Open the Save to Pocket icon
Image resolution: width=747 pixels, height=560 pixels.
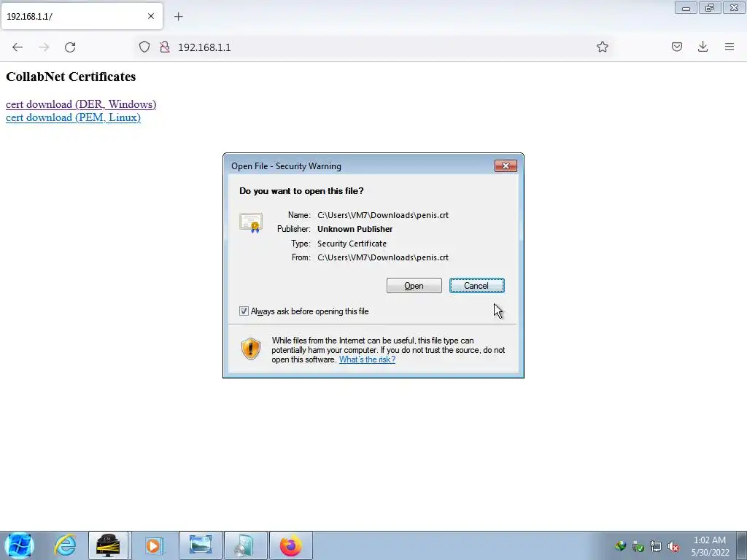[676, 47]
